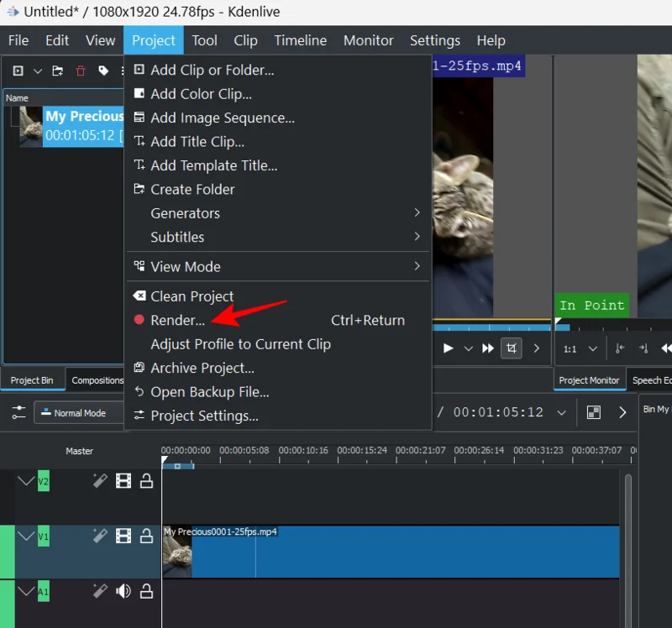Click the timeline settings sliders icon
This screenshot has width=672, height=628.
(x=18, y=412)
